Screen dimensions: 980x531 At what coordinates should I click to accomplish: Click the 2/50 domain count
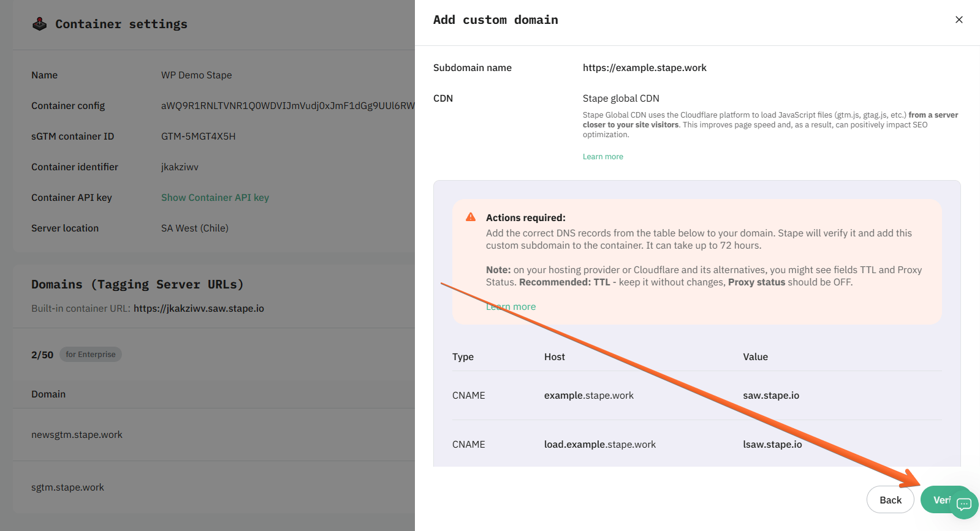pos(42,355)
